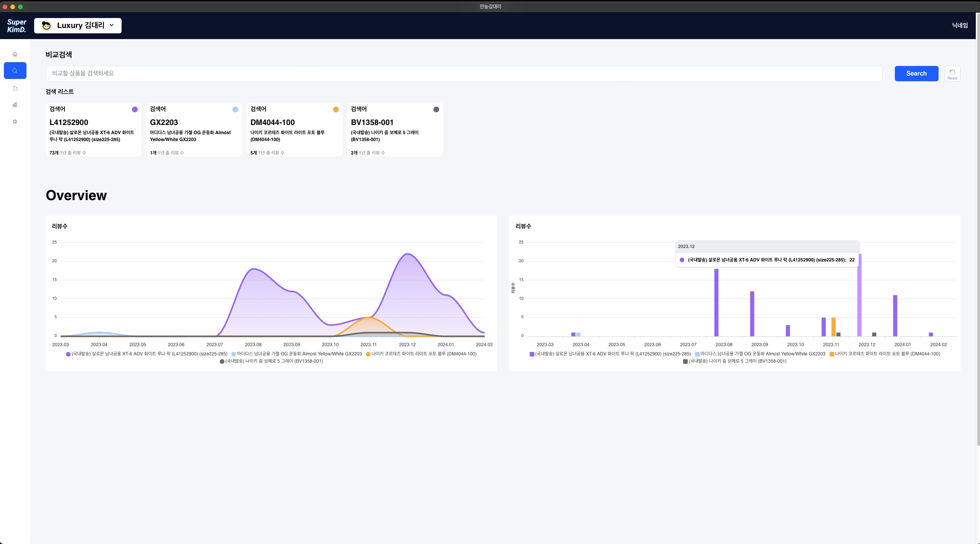
Task: Toggle BV1358-001 series in bar chart legend
Action: click(734, 361)
